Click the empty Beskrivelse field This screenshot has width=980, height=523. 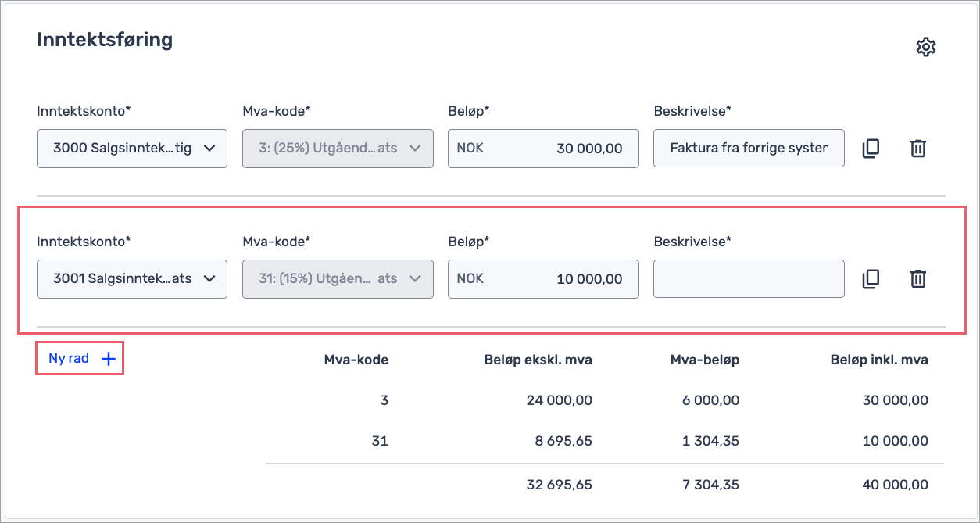[x=749, y=278]
